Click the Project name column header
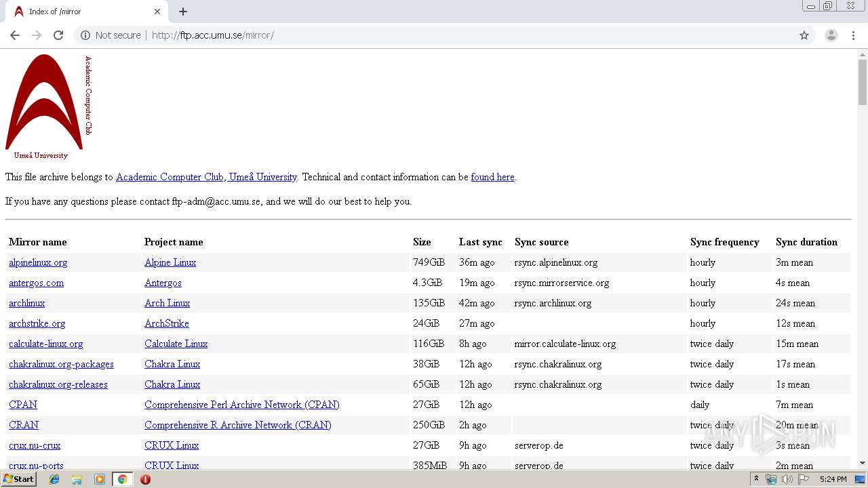This screenshot has height=488, width=868. click(174, 242)
